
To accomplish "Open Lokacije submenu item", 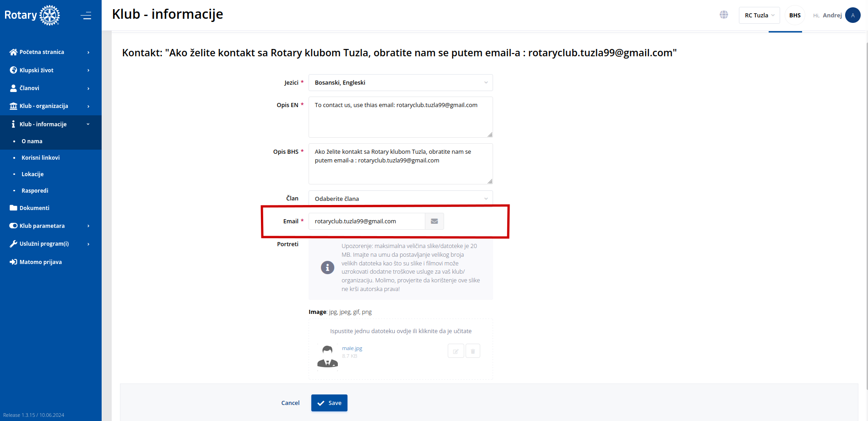I will coord(33,174).
